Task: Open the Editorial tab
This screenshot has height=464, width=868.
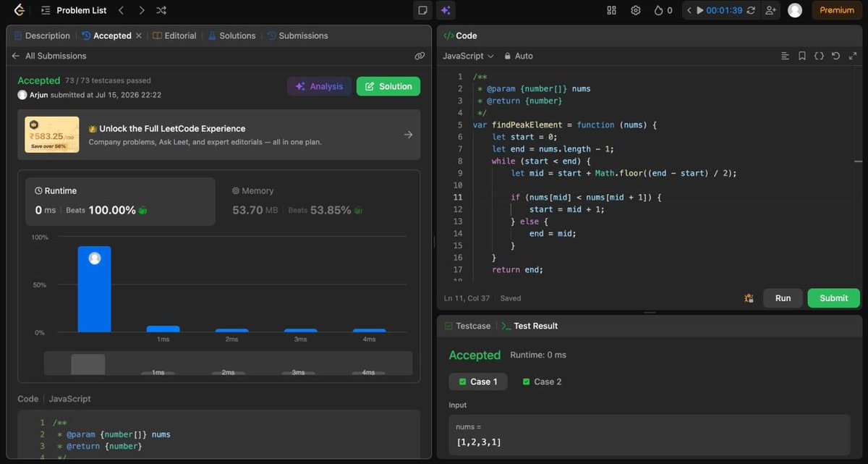Action: (174, 35)
